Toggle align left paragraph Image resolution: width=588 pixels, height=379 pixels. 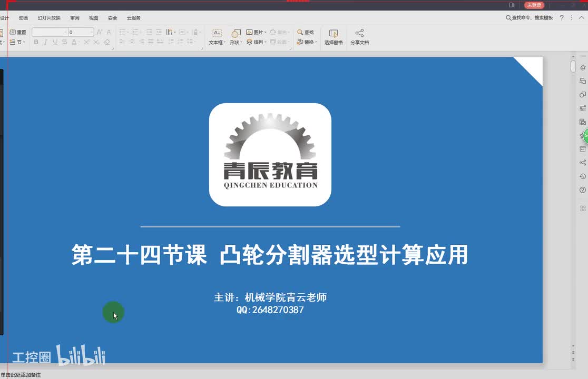click(122, 42)
